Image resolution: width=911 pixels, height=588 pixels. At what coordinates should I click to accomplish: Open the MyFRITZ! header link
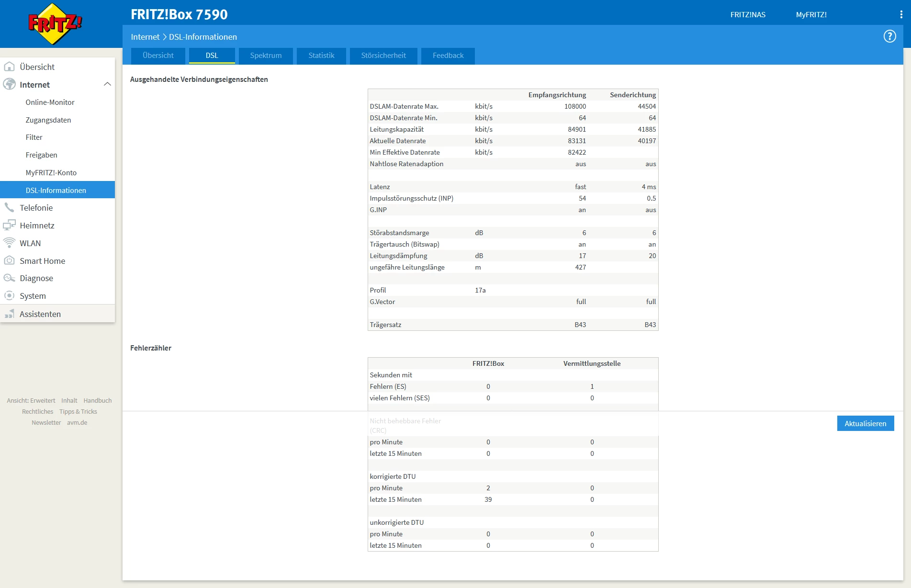(x=811, y=15)
